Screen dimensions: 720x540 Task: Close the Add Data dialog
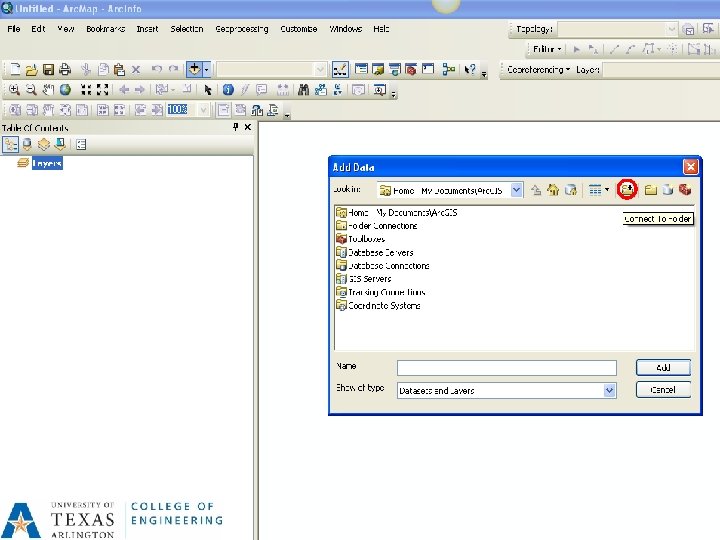[691, 167]
